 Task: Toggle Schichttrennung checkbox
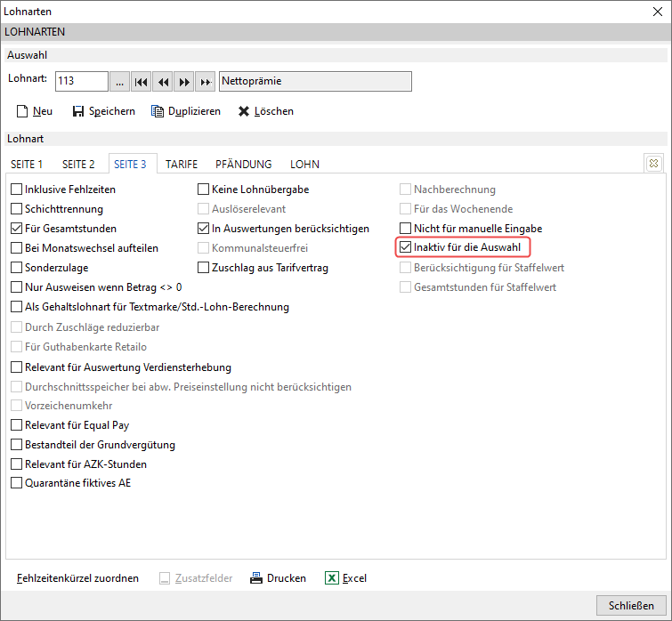click(16, 209)
